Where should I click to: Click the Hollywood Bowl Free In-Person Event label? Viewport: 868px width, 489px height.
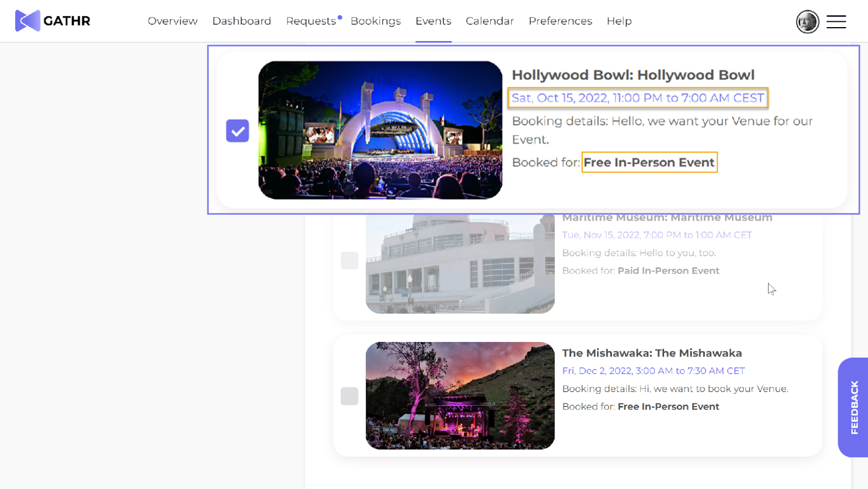[649, 162]
